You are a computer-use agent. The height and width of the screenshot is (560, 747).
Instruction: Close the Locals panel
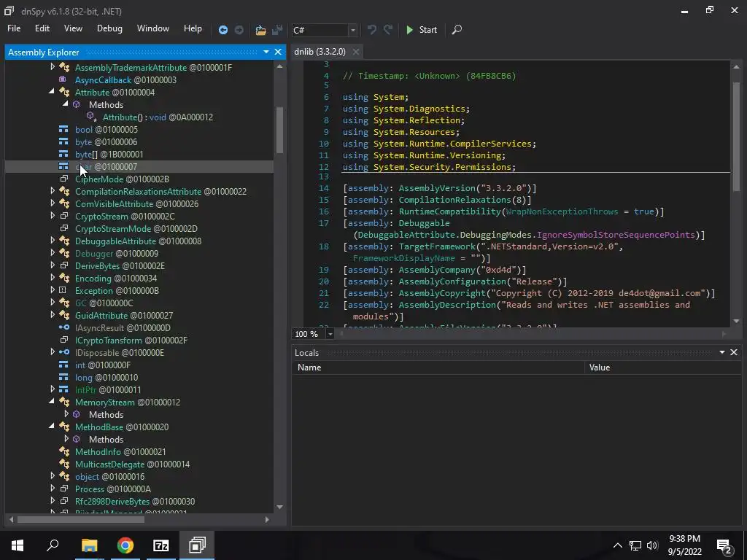point(734,352)
